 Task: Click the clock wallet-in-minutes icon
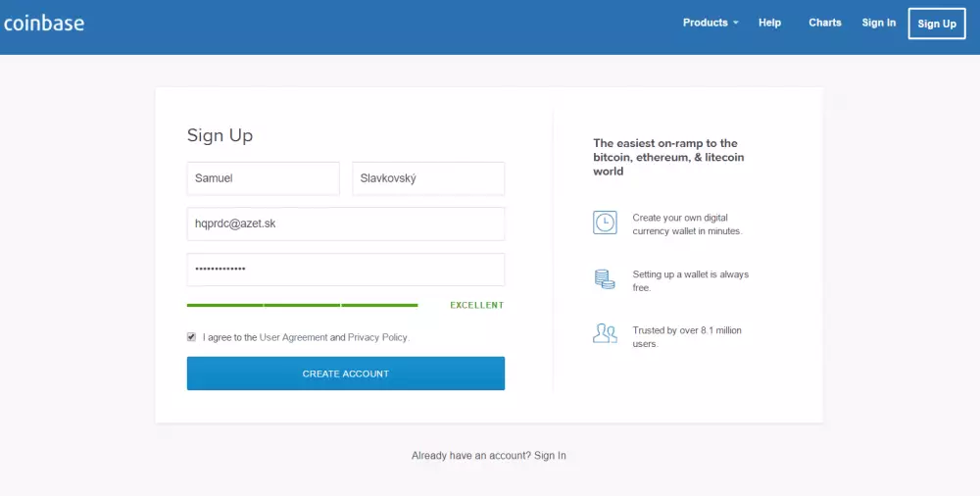[x=605, y=223]
